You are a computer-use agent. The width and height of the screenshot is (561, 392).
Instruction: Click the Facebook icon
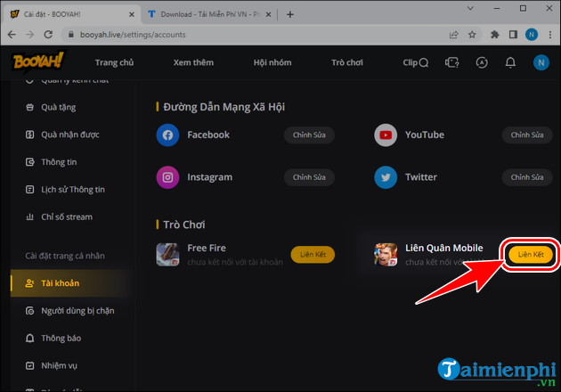167,135
